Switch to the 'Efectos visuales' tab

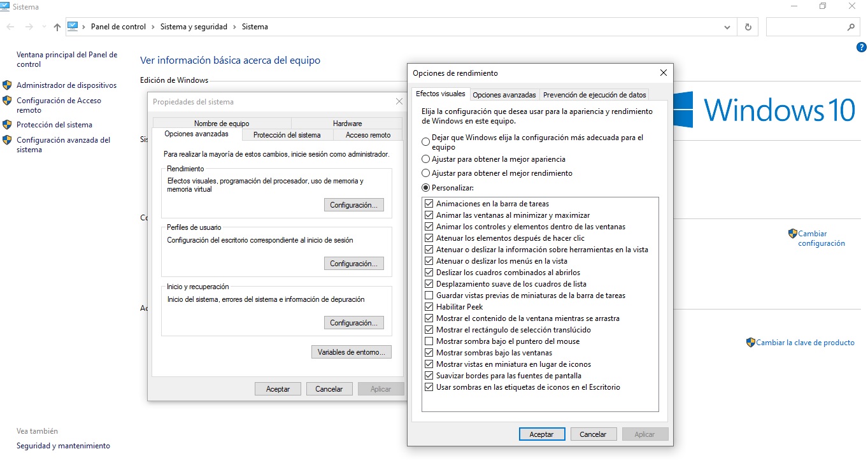[441, 94]
